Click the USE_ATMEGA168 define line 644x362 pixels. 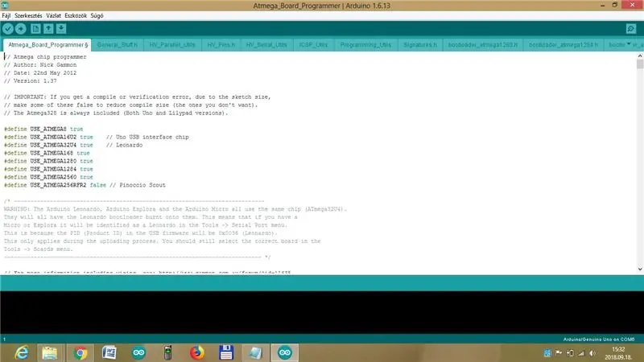tap(47, 153)
